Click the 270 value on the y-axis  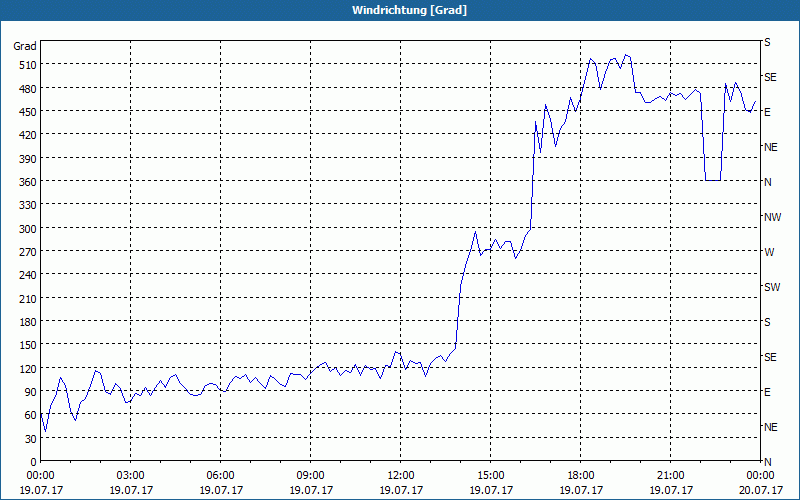tap(28, 252)
